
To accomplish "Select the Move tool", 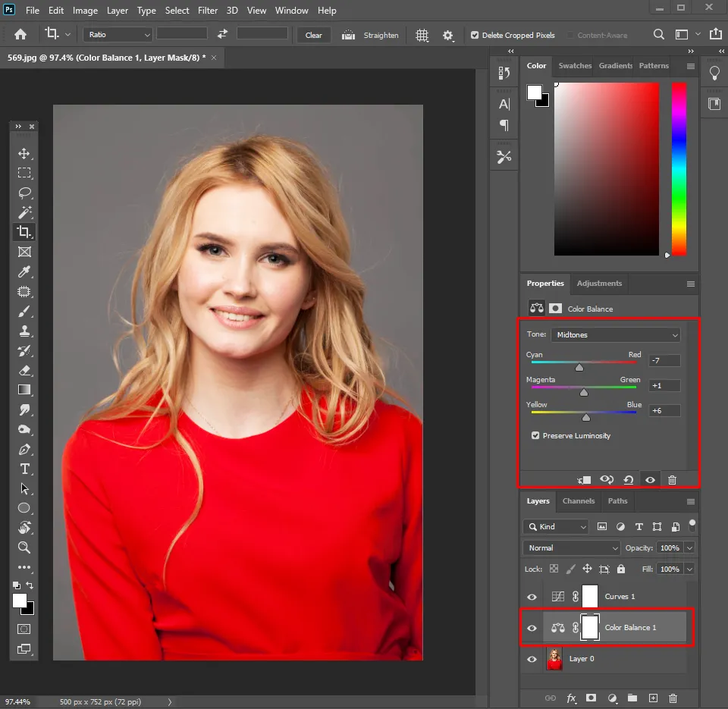I will tap(24, 153).
